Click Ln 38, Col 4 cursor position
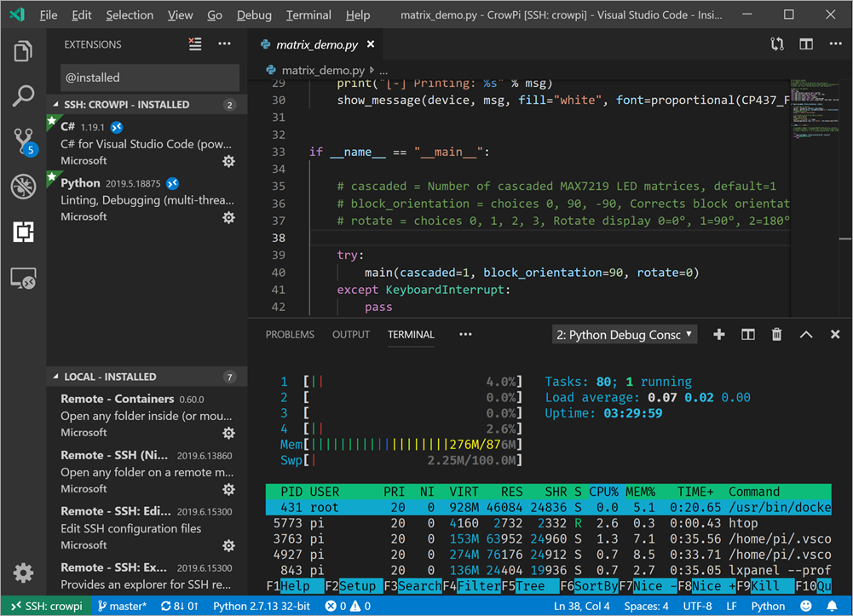The width and height of the screenshot is (853, 616). 581,606
